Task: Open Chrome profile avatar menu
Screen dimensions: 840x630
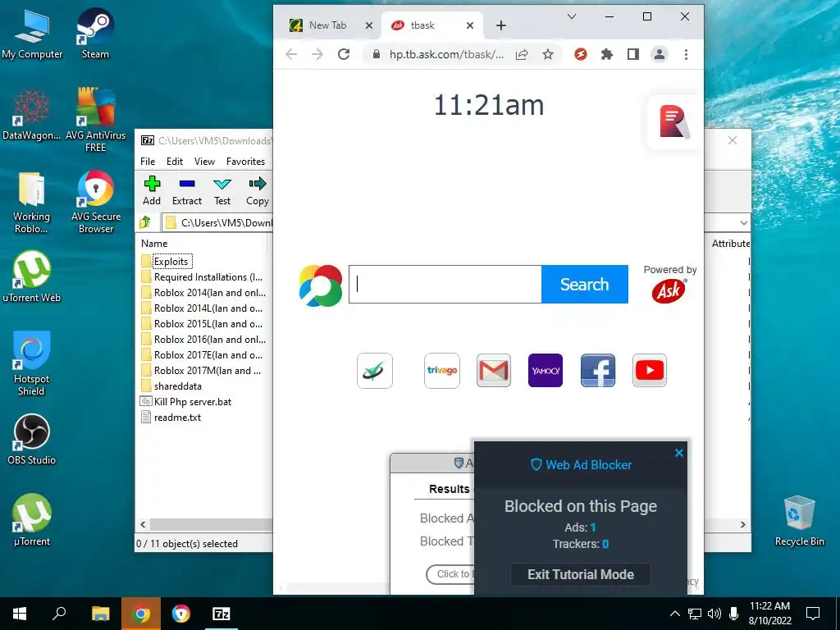Action: (660, 54)
